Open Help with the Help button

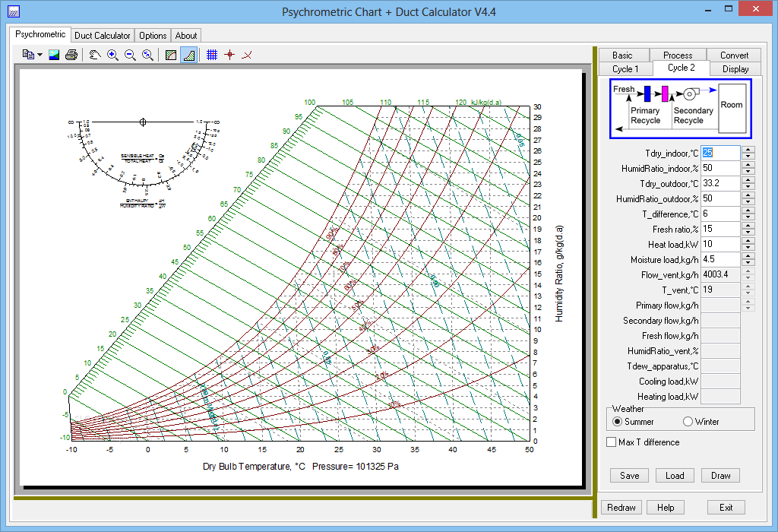coord(666,507)
